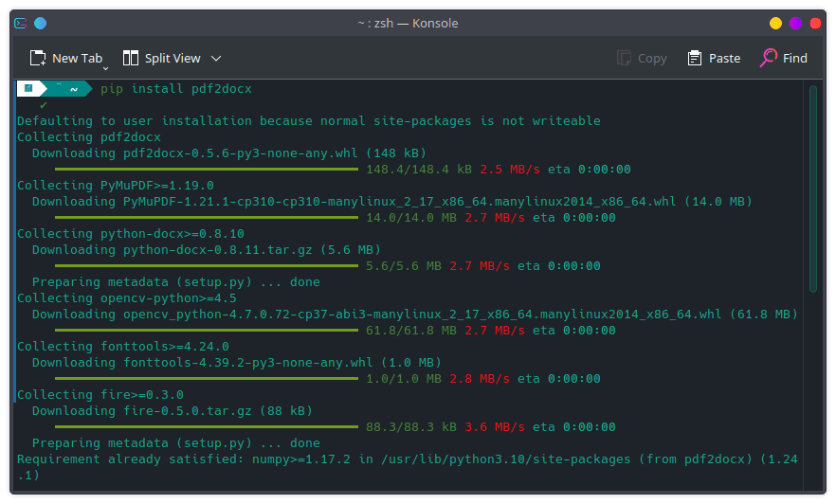Click the Split View icon

[130, 58]
